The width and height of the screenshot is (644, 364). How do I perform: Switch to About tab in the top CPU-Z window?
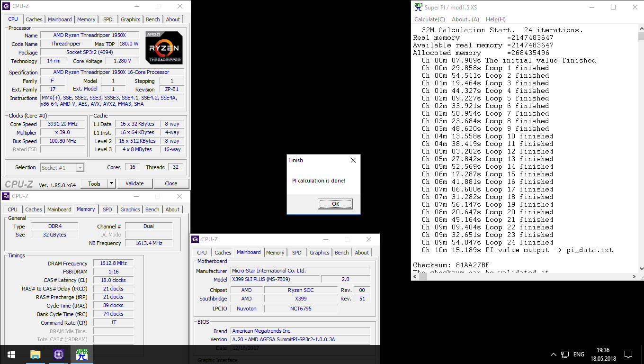point(173,19)
